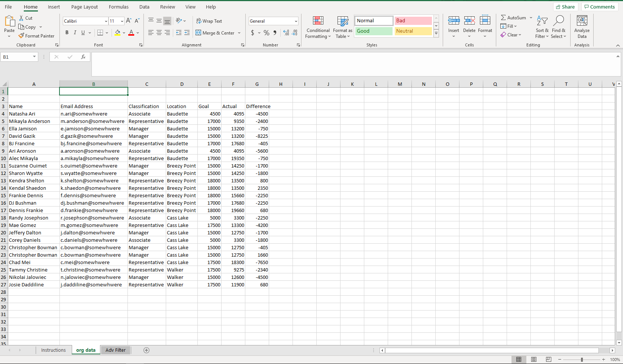Apply the Good cell style

point(374,31)
